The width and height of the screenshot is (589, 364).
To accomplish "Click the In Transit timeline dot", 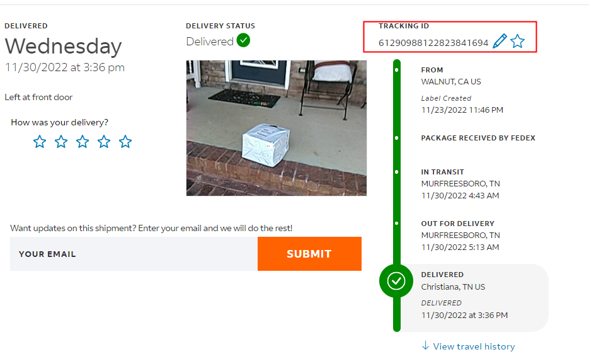I will pyautogui.click(x=396, y=171).
